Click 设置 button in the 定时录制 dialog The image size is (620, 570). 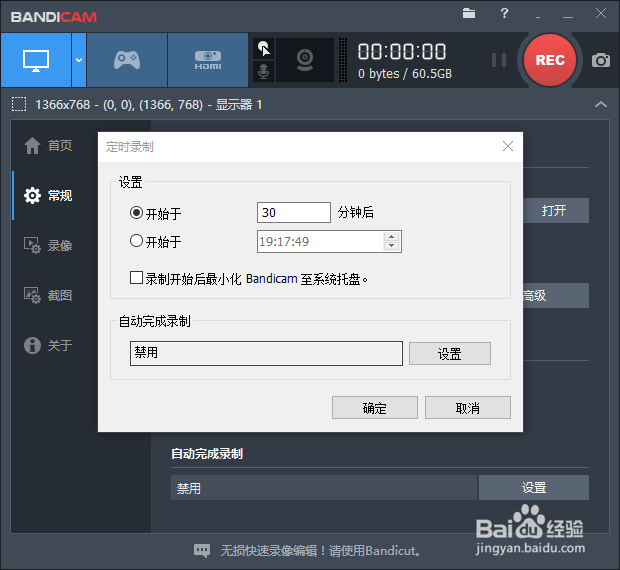[450, 353]
